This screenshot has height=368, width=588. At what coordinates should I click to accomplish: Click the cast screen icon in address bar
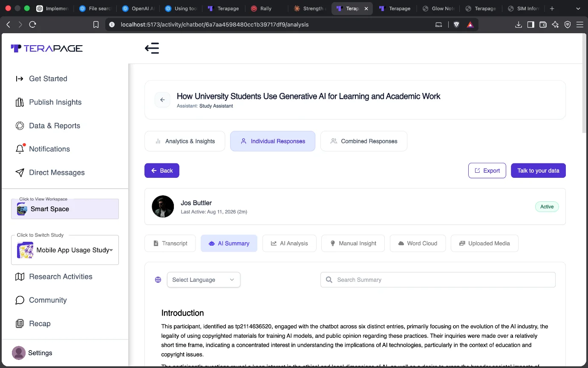point(438,25)
